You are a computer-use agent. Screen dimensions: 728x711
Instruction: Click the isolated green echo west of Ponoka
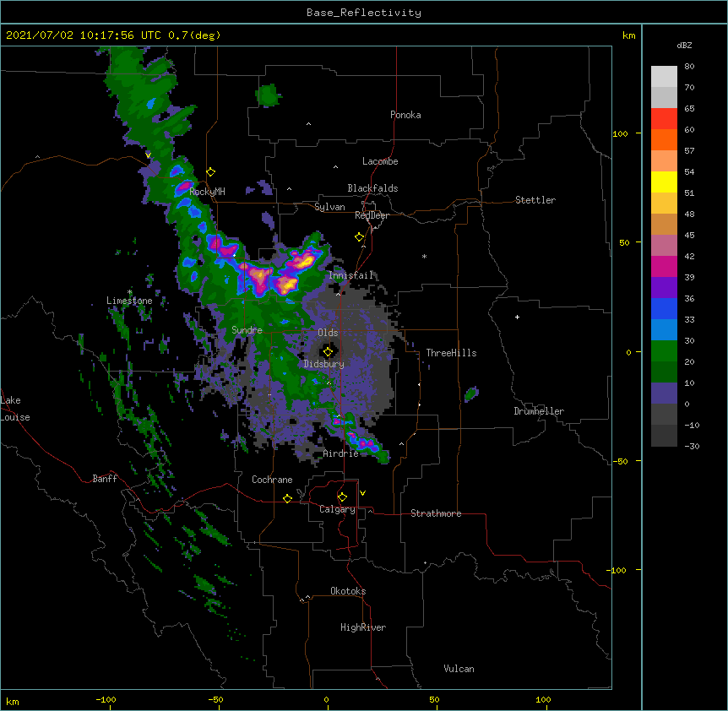click(x=268, y=95)
